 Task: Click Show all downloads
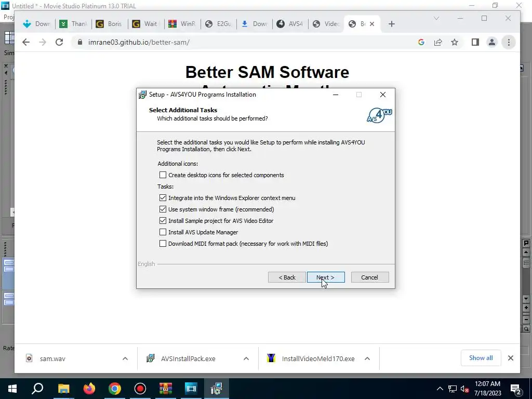481,358
